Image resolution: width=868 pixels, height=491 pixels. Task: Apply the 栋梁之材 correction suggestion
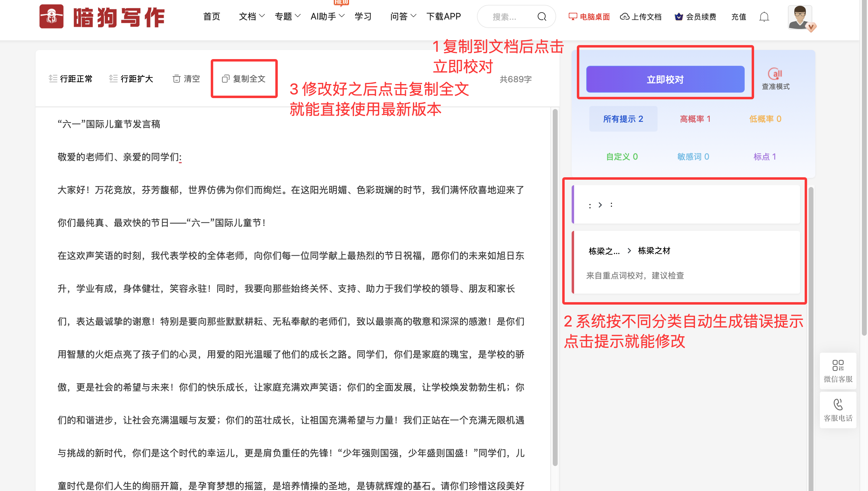tap(686, 262)
